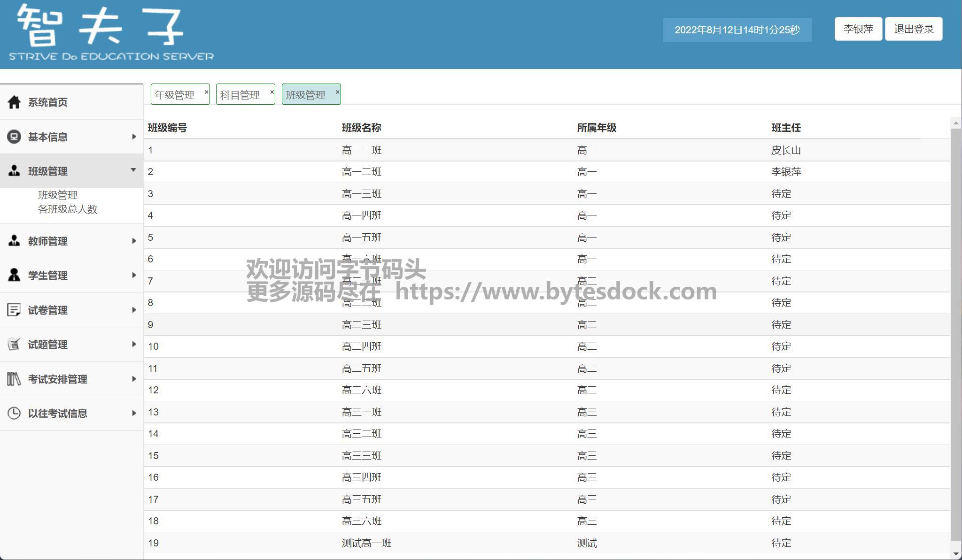Click the 以往考试信息 clock icon

click(14, 413)
